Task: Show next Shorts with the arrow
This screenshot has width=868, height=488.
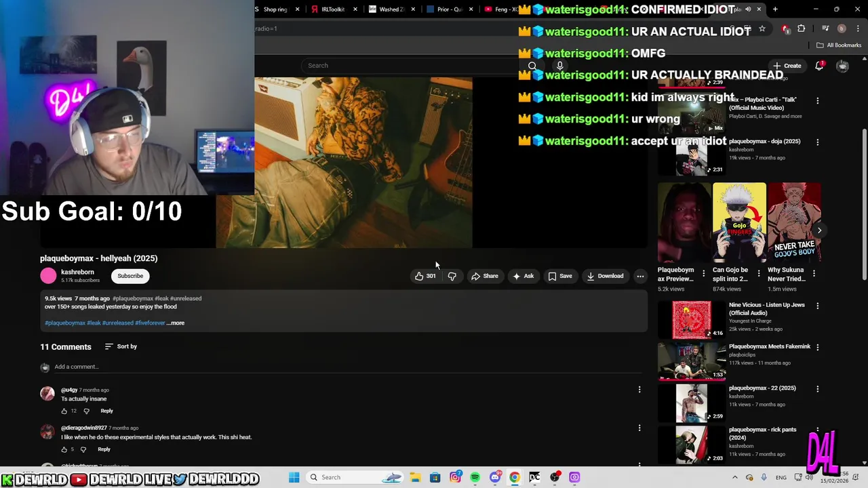Action: coord(819,230)
